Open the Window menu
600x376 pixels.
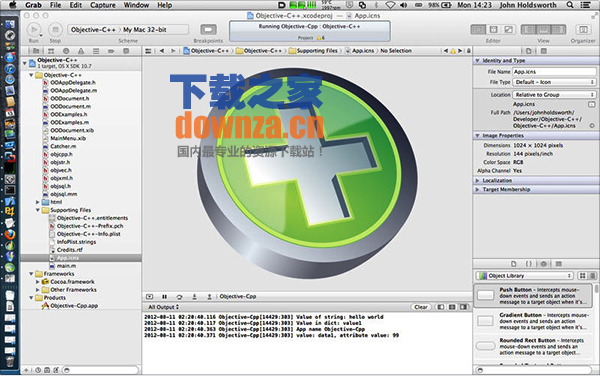136,5
